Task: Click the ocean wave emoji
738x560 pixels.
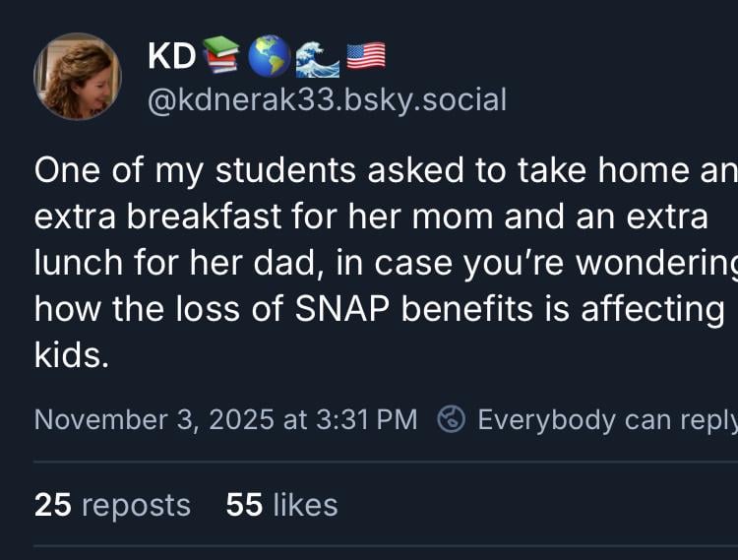Action: 317,56
